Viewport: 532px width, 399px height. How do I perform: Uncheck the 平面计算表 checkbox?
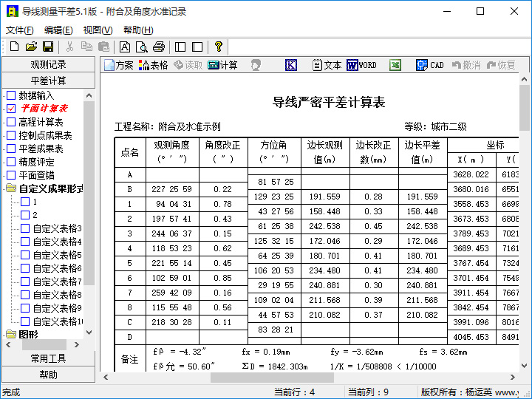coord(11,109)
